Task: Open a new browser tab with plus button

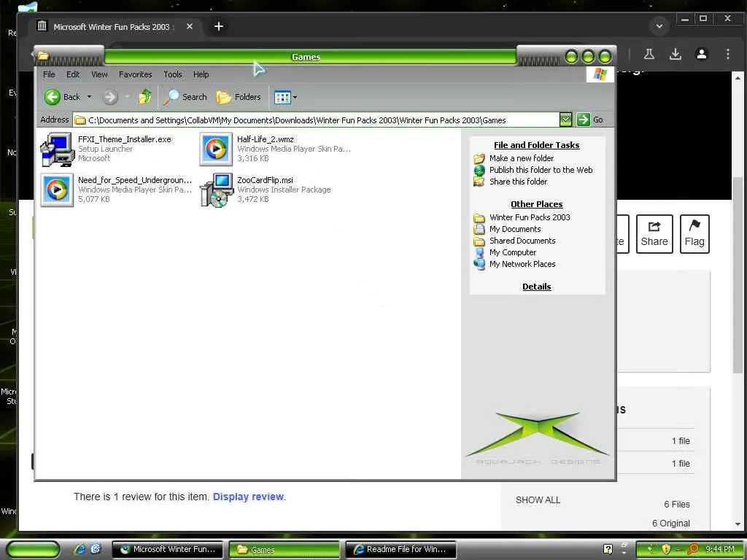Action: (219, 27)
